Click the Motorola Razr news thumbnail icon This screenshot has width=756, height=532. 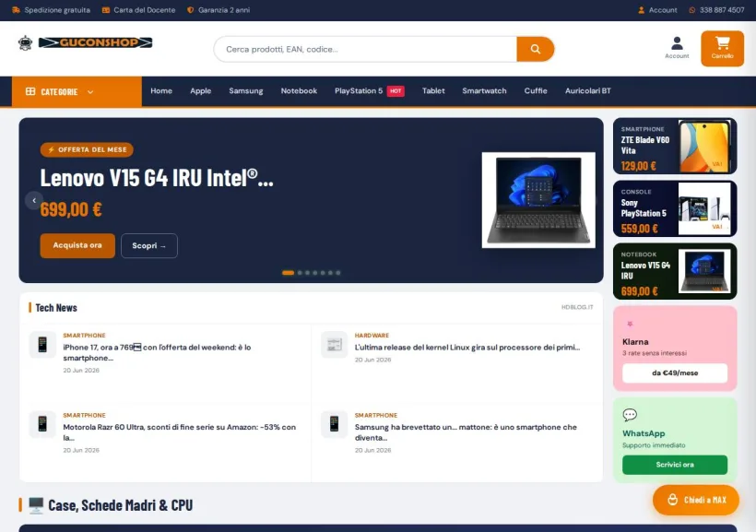coord(42,424)
